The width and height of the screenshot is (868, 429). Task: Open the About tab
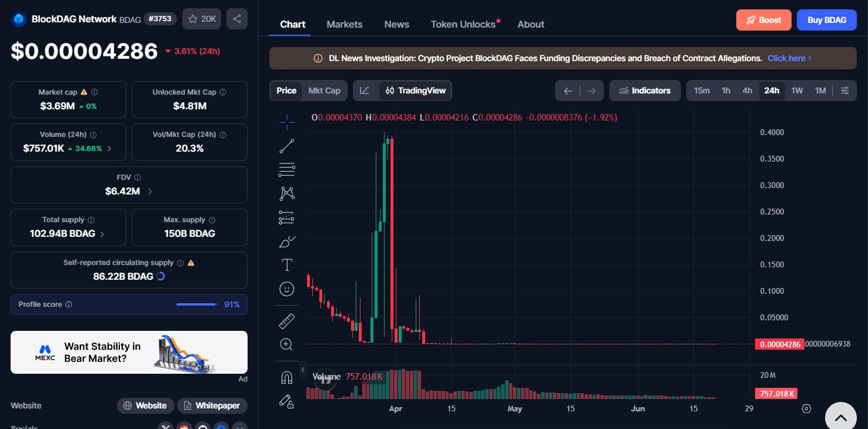[531, 24]
